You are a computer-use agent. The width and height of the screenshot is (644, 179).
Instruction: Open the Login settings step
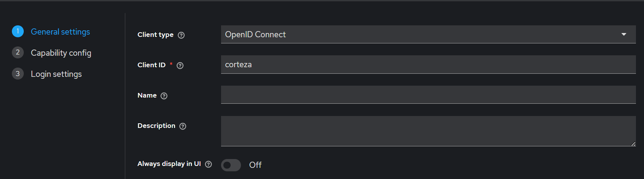(56, 74)
